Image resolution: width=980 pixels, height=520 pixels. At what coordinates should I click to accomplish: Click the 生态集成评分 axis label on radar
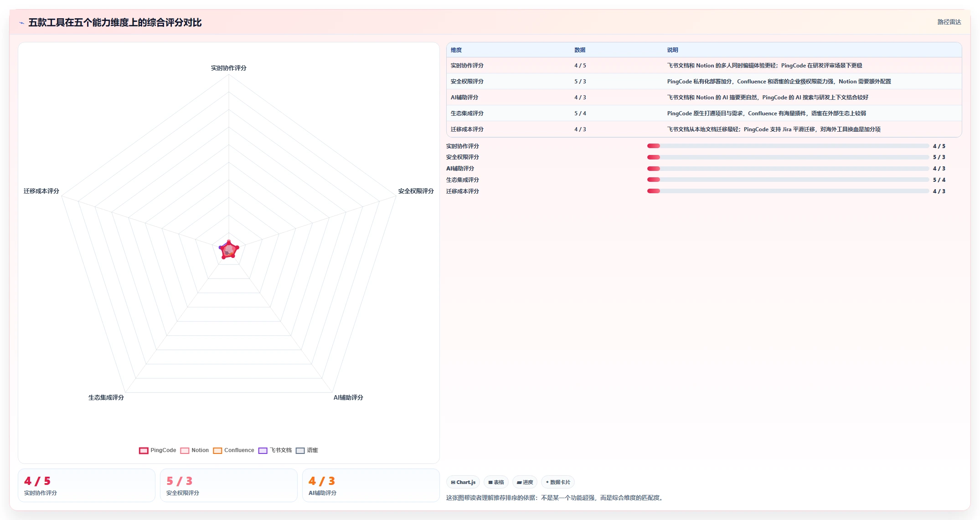coord(106,397)
